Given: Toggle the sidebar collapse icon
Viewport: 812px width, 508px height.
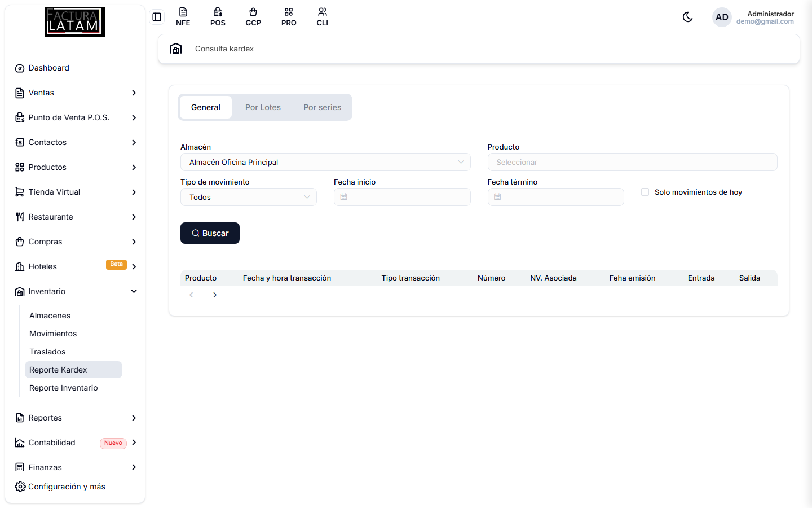Looking at the screenshot, I should tap(157, 17).
